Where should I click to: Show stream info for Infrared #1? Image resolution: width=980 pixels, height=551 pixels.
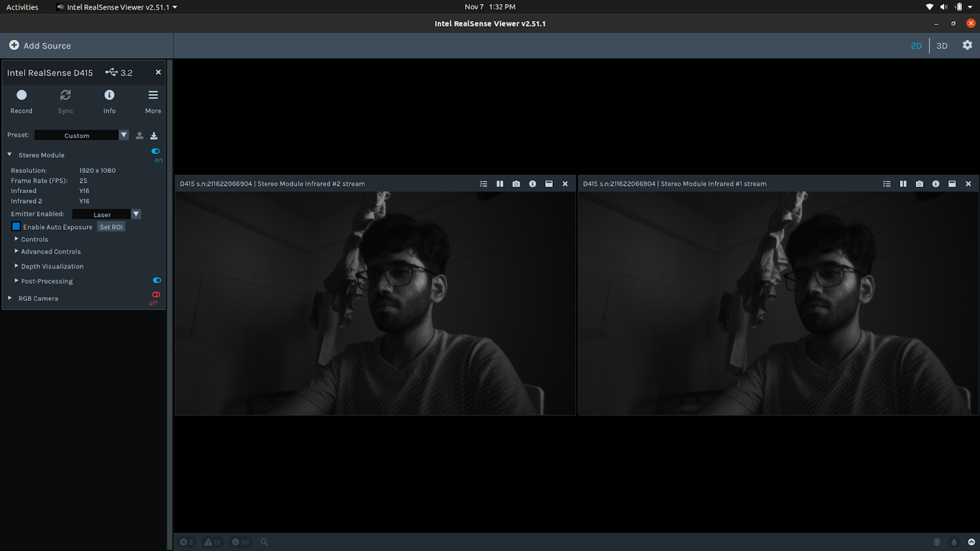[x=935, y=184]
